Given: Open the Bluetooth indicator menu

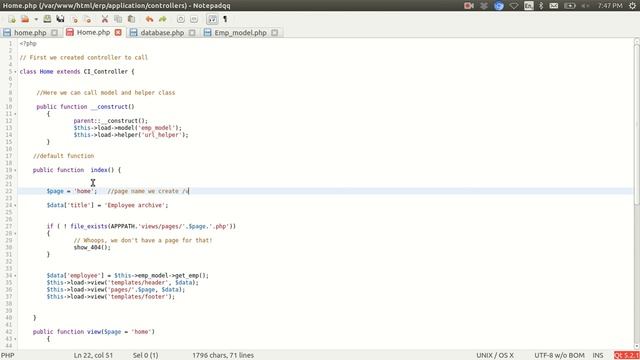Looking at the screenshot, I should pos(541,6).
